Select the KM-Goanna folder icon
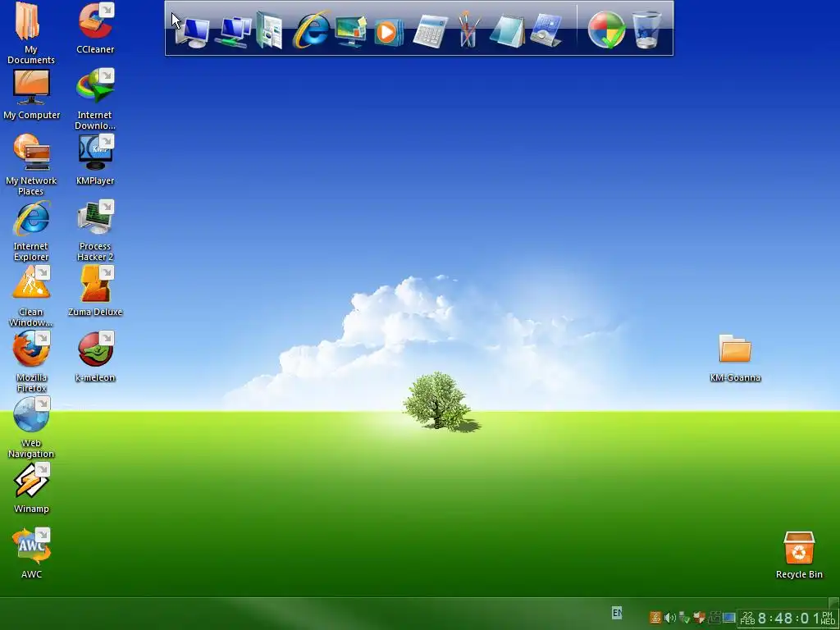Viewport: 840px width, 630px height. coord(735,358)
